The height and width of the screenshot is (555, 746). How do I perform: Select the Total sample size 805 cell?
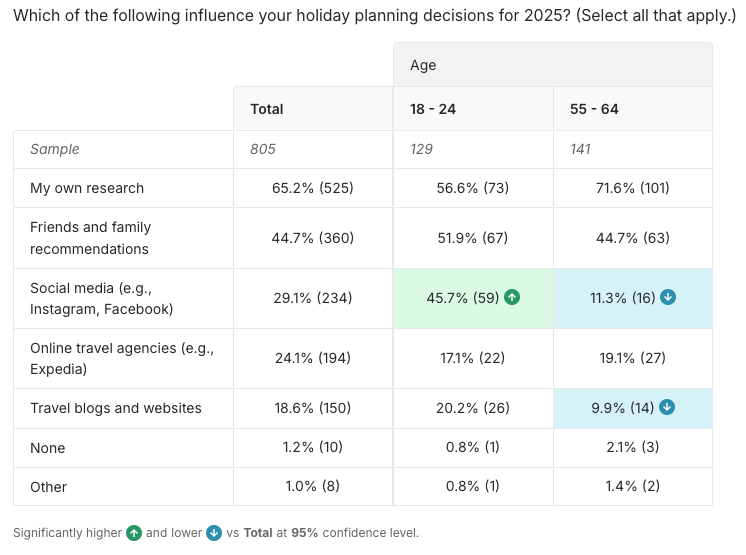263,149
